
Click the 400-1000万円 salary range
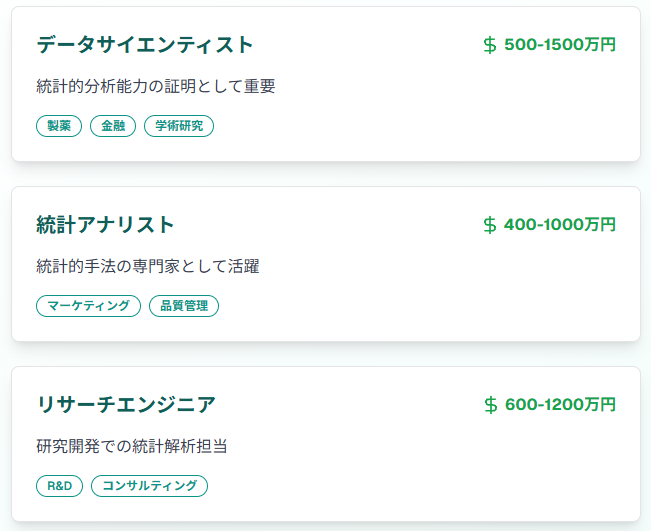pyautogui.click(x=560, y=225)
